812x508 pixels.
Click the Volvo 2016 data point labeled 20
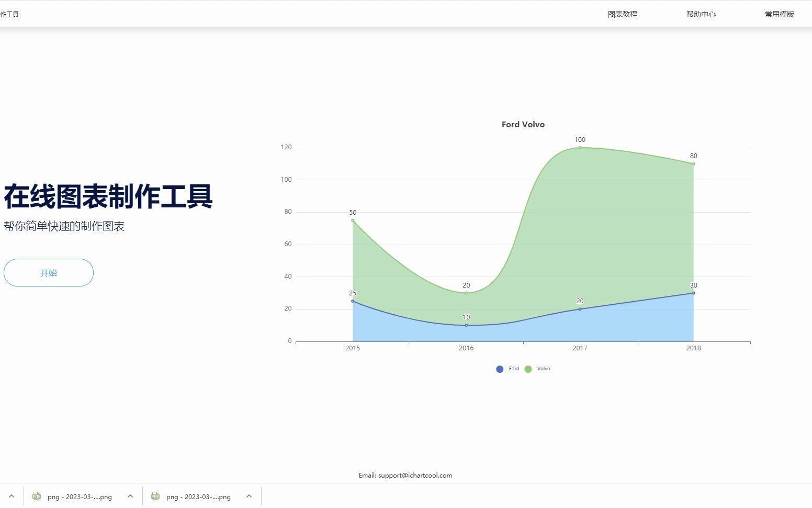[x=466, y=293]
